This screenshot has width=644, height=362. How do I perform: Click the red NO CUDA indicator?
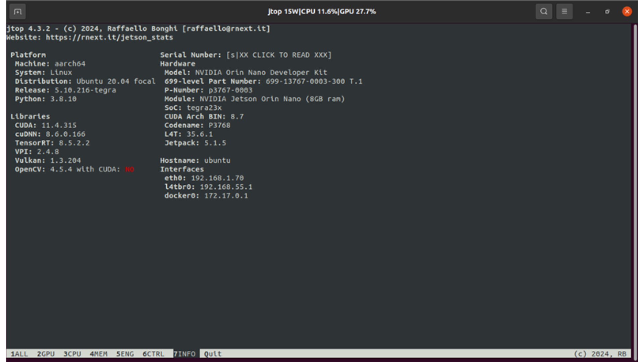129,169
